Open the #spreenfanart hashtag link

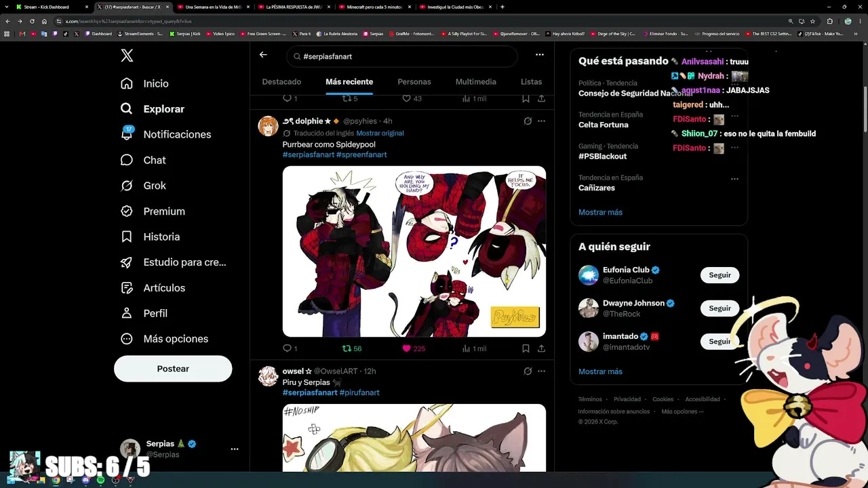[x=361, y=155]
